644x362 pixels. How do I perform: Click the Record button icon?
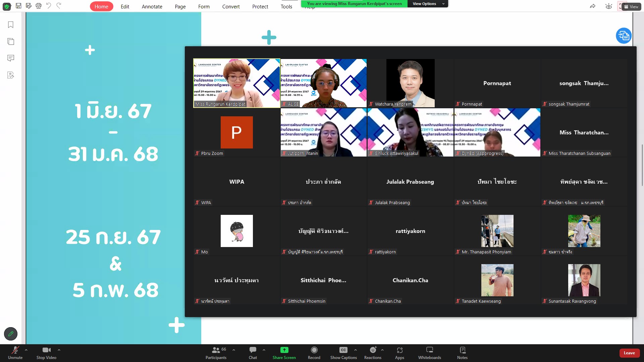(314, 350)
